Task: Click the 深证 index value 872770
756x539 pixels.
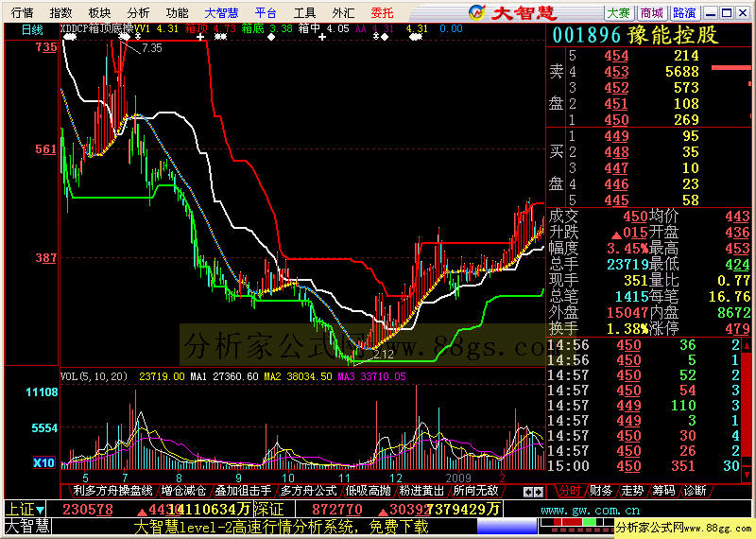Action: pos(337,510)
